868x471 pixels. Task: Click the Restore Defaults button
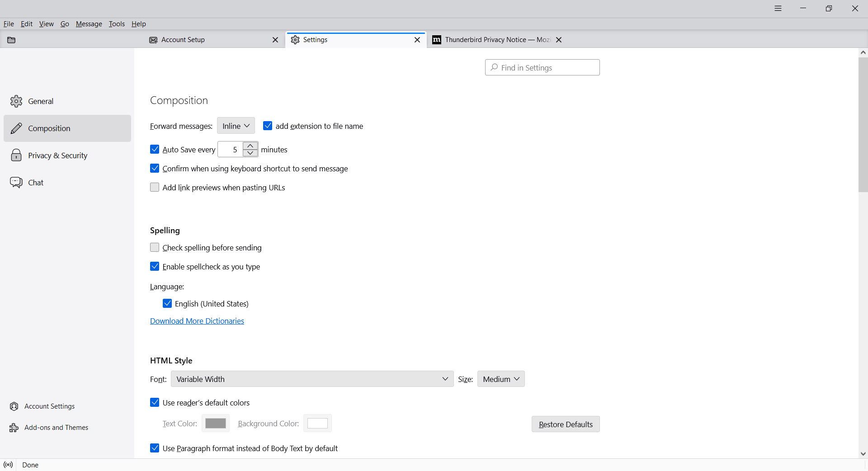pyautogui.click(x=565, y=424)
